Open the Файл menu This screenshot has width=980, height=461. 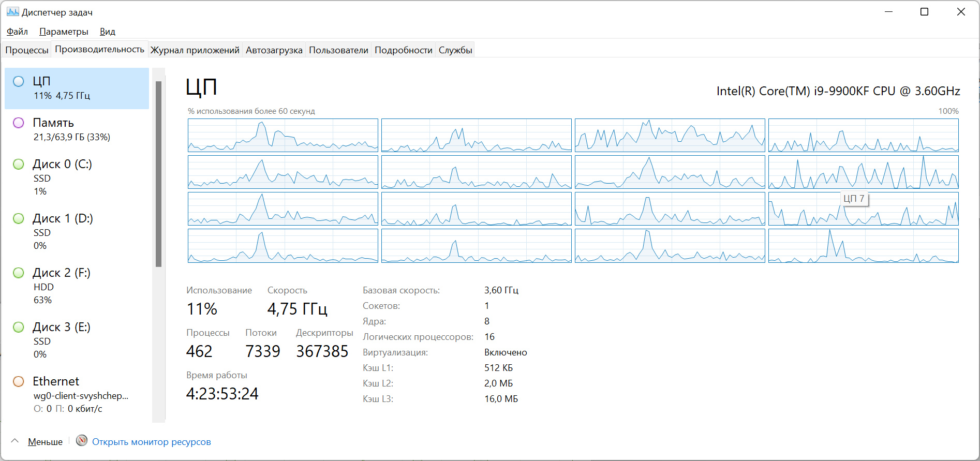click(17, 32)
